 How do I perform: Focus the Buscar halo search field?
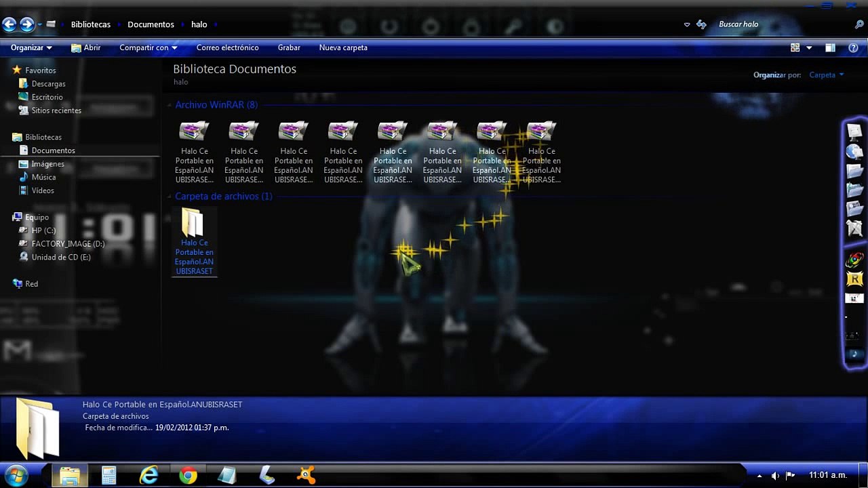pos(780,24)
